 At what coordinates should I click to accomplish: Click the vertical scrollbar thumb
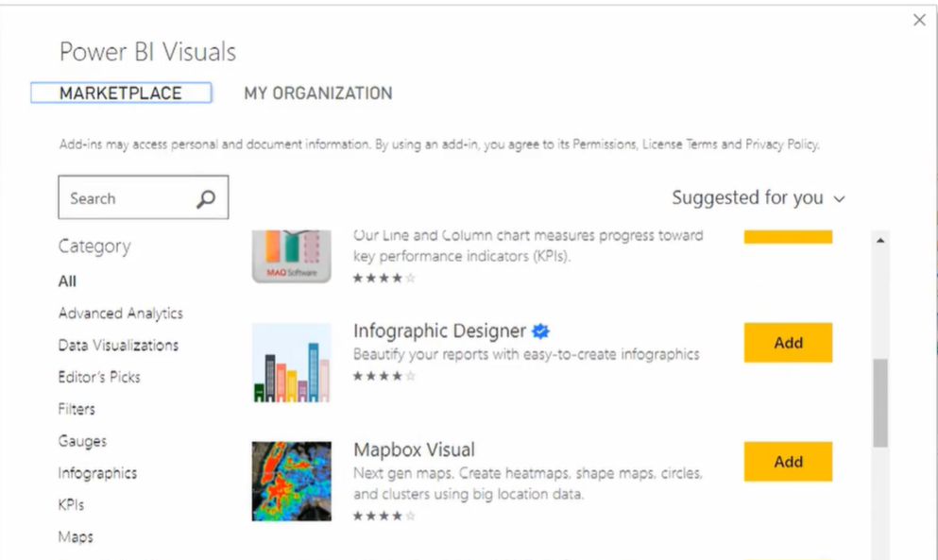click(x=880, y=402)
